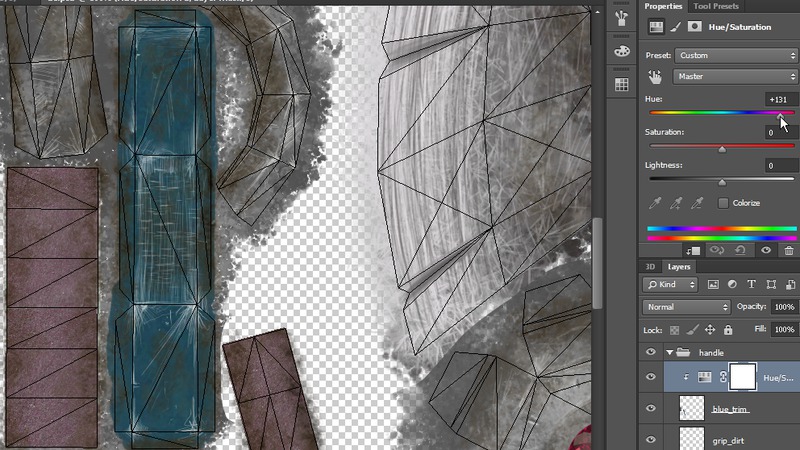This screenshot has width=800, height=450.
Task: Collapse the handle group triangle
Action: tap(669, 353)
